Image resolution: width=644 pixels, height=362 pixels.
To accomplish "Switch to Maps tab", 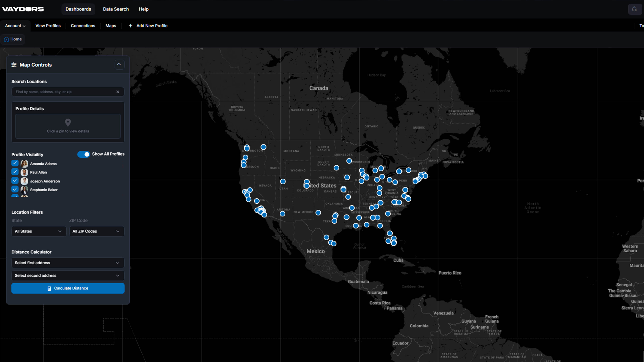I will pos(111,26).
